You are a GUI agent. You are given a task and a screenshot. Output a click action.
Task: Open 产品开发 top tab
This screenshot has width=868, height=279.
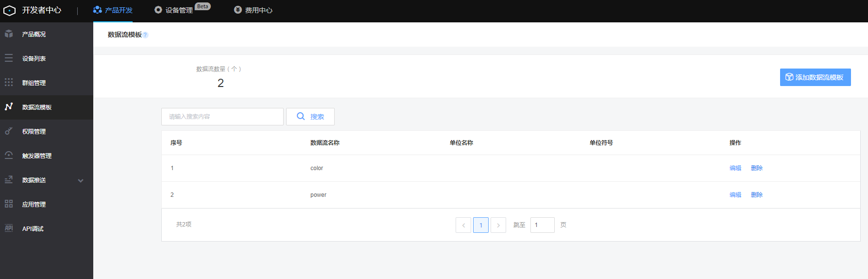pos(113,10)
